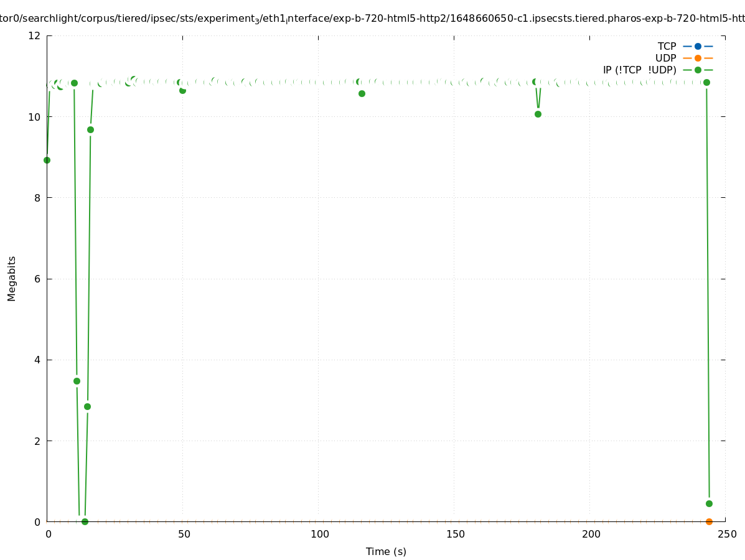Click the green point near 2.8 Megabits
The width and height of the screenshot is (745, 560).
[87, 406]
